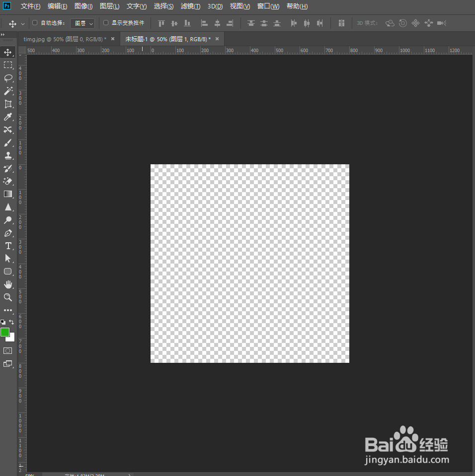
Task: Select the Clone Stamp tool
Action: [8, 156]
